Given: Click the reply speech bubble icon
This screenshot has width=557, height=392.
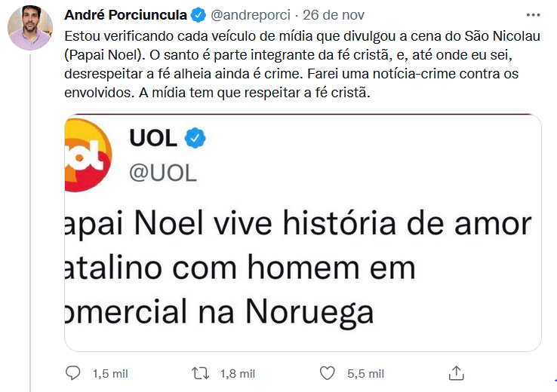Looking at the screenshot, I should 73,373.
